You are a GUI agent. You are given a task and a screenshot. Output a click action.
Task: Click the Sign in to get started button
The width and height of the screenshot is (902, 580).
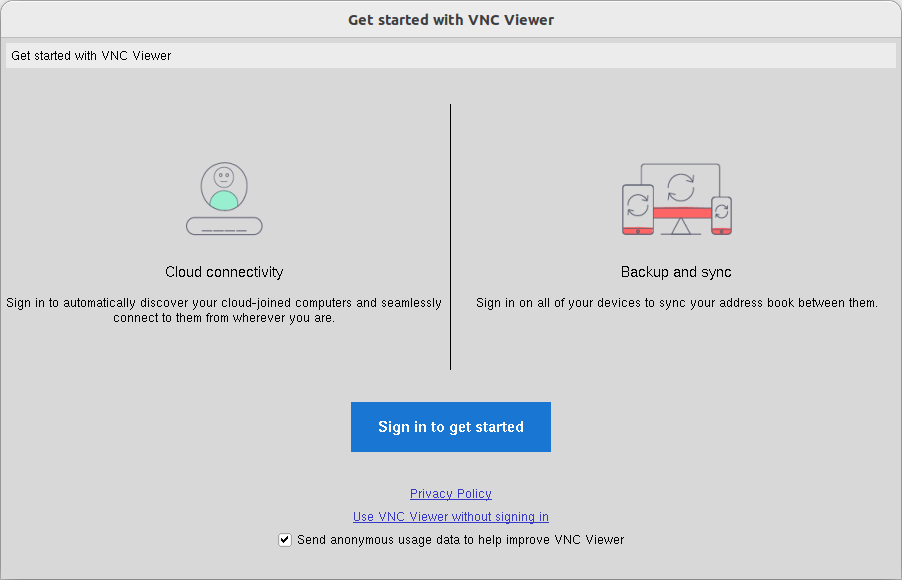450,427
